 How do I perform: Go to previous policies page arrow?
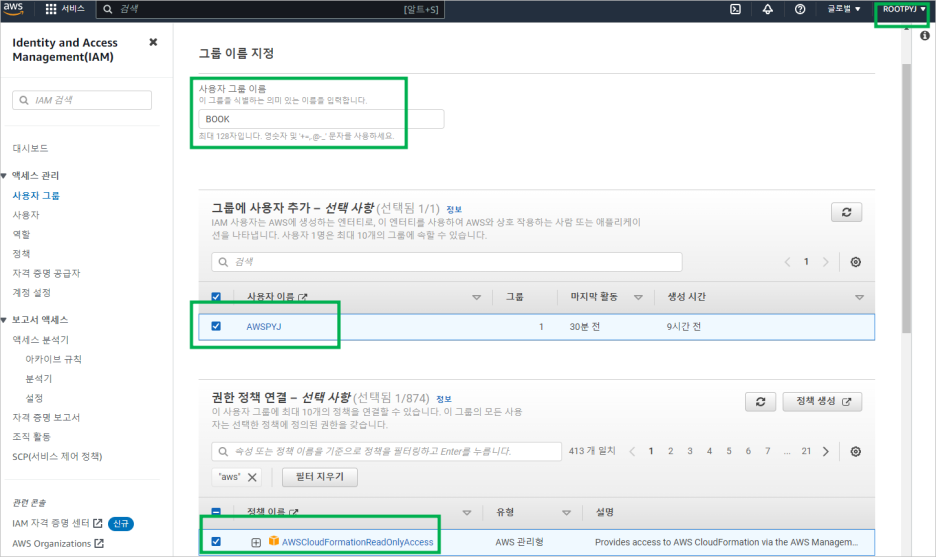[632, 451]
